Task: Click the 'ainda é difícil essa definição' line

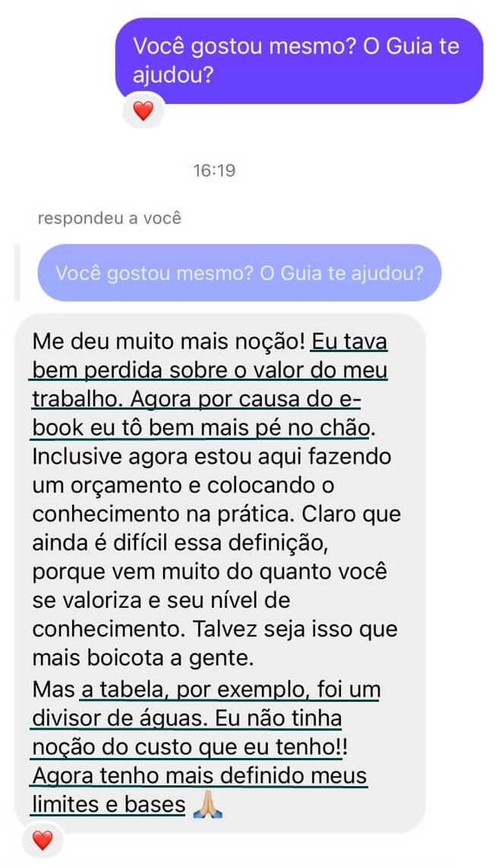Action: coord(181,543)
